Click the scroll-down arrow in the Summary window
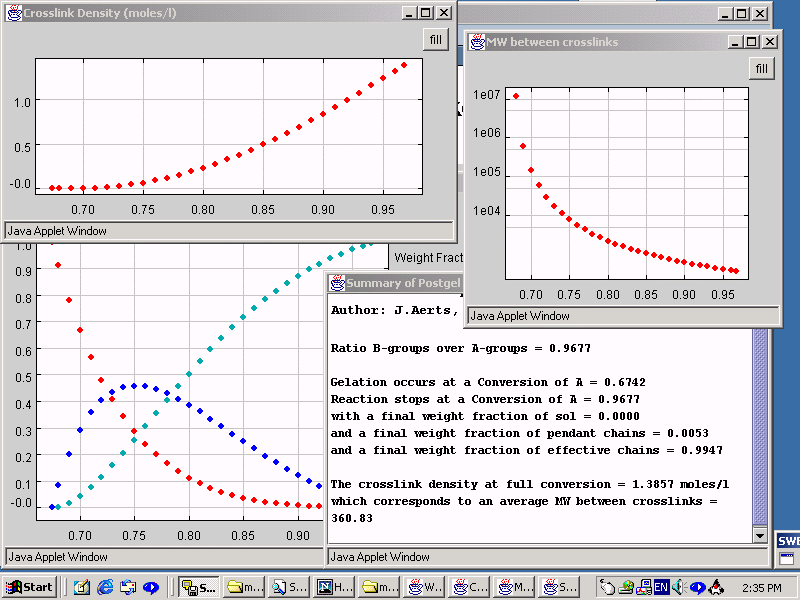The image size is (800, 600). coord(760,536)
